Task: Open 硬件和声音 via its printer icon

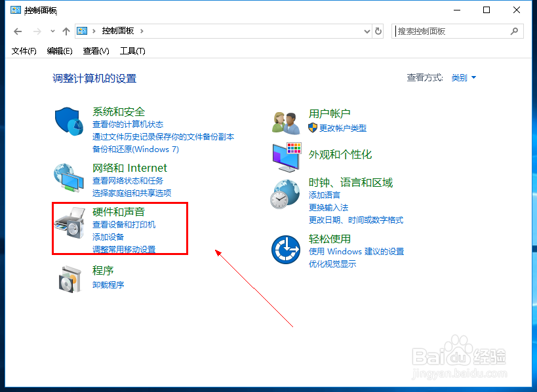Action: [69, 223]
